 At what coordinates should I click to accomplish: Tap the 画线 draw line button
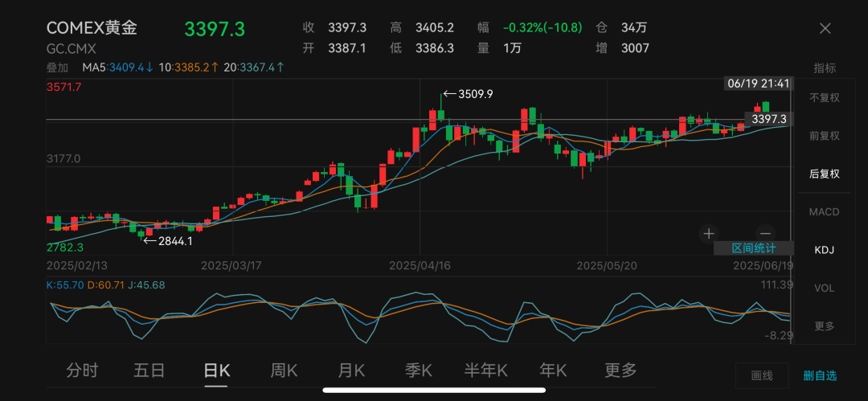click(761, 375)
